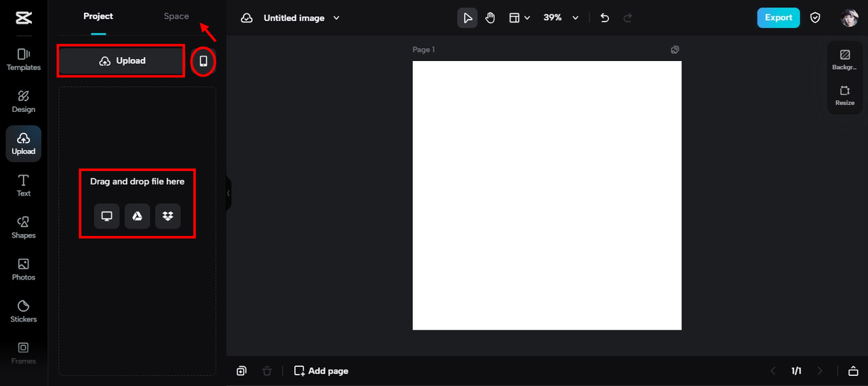Redo the last action

click(627, 18)
